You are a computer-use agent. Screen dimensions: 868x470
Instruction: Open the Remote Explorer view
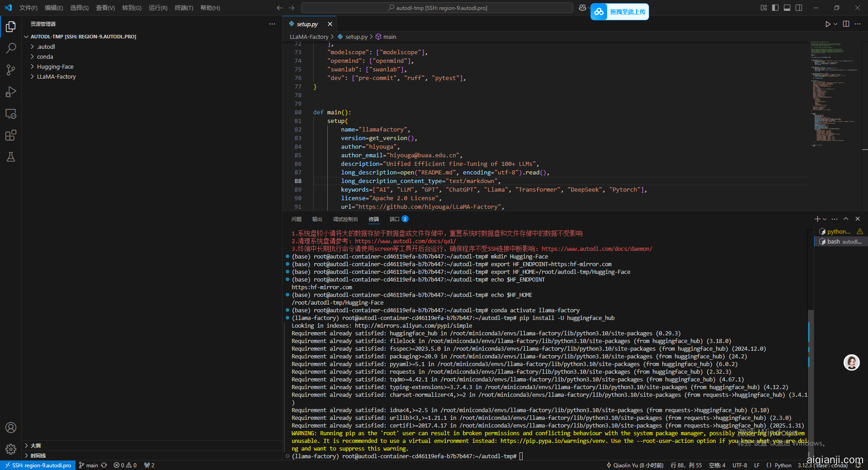coord(11,114)
